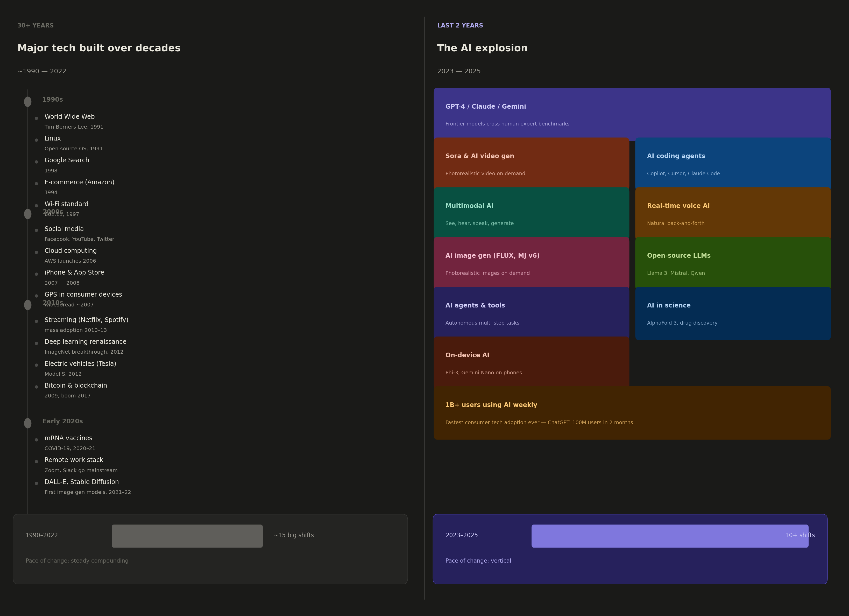Click the 2010s decade marker dot
Viewport: 849px width, 616px height.
(x=28, y=305)
